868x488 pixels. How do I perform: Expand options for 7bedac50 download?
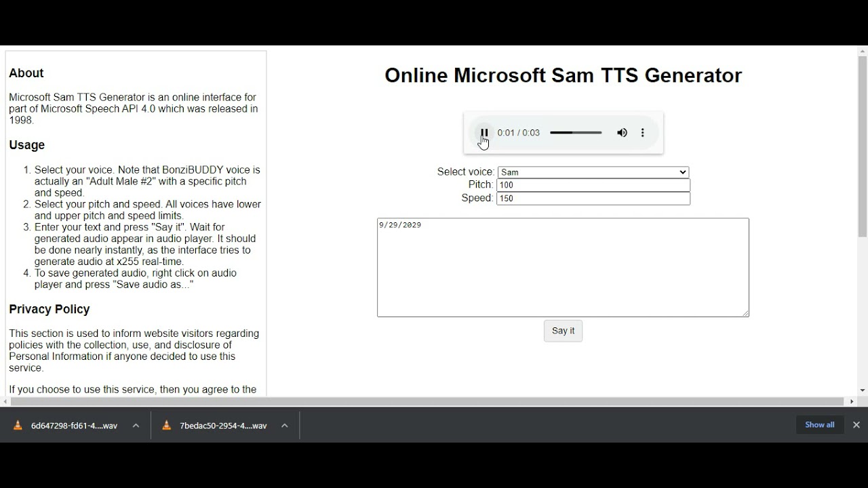point(285,426)
